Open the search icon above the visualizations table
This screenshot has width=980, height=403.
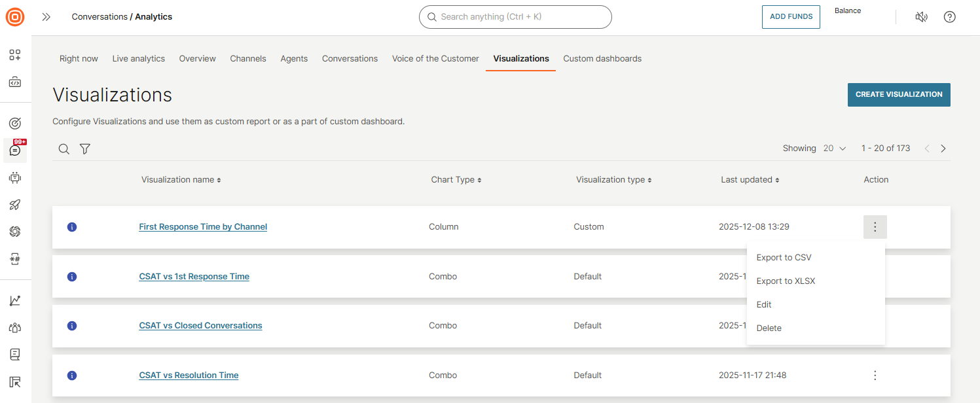[x=64, y=149]
